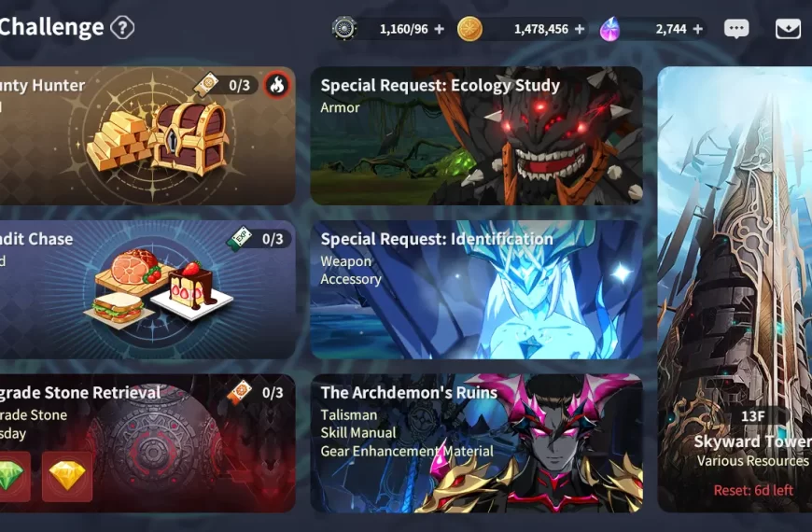Add stamina with plus next to 1,160/96

tap(440, 29)
